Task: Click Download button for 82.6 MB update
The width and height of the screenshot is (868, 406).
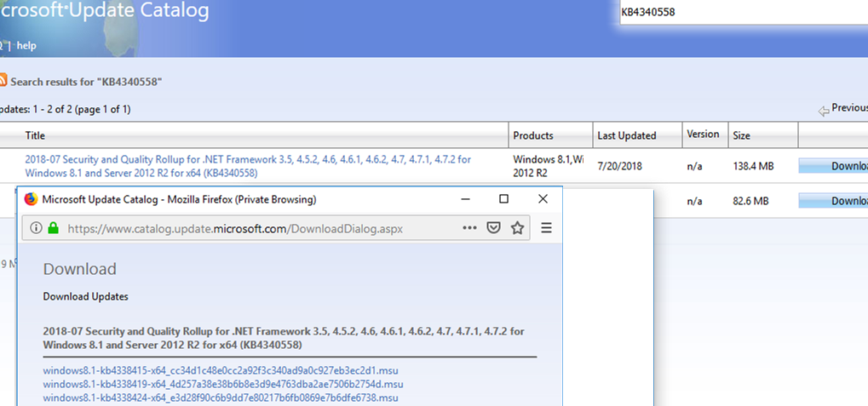Action: pos(833,201)
